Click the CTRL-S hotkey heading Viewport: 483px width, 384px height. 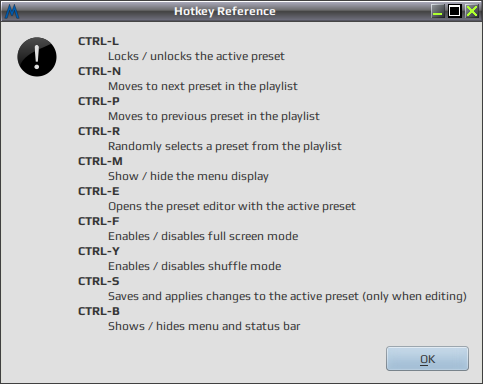click(99, 281)
